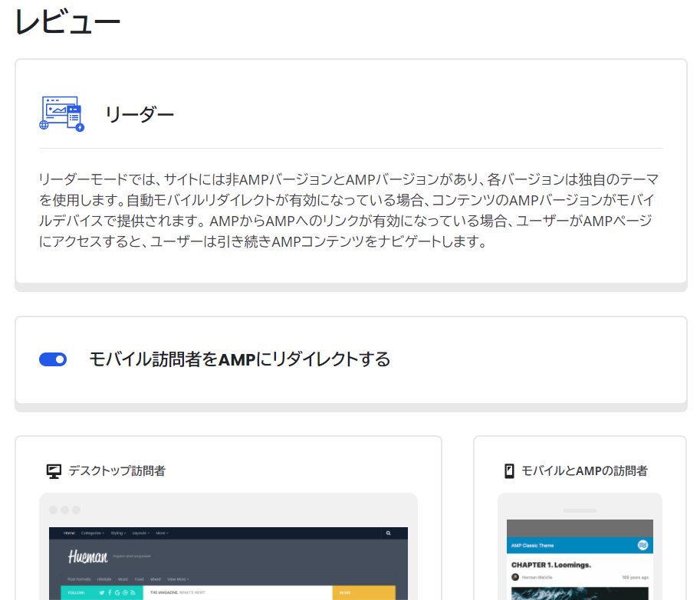The width and height of the screenshot is (700, 600).
Task: Click the yellow MORE button in Hueman preview
Action: pos(364,593)
